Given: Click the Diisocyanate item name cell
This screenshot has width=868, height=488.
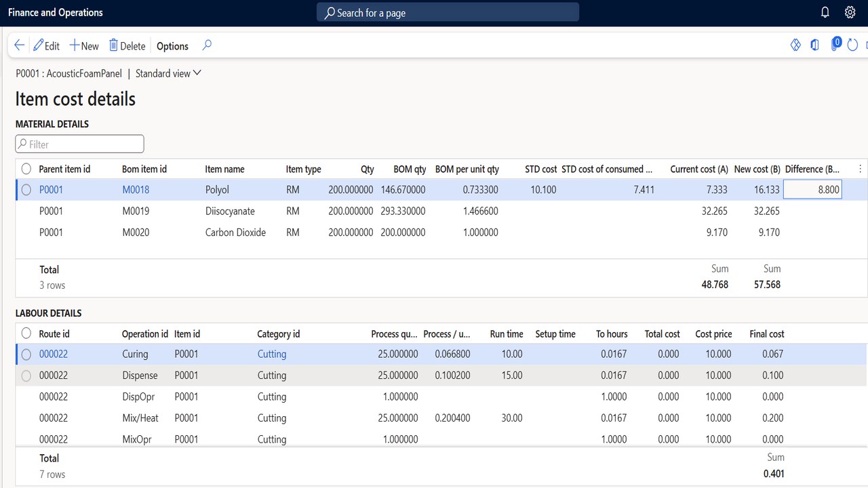Looking at the screenshot, I should (x=229, y=211).
